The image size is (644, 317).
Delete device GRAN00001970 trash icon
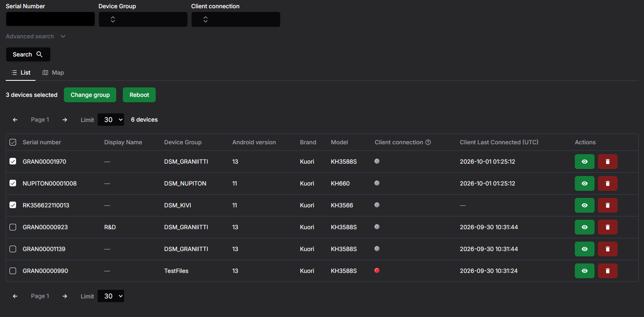tap(608, 162)
